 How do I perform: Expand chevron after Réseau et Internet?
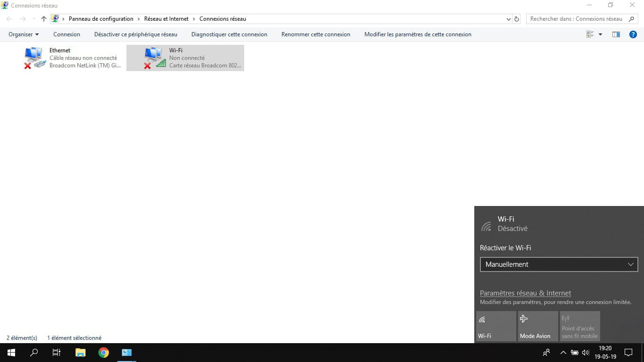point(194,19)
